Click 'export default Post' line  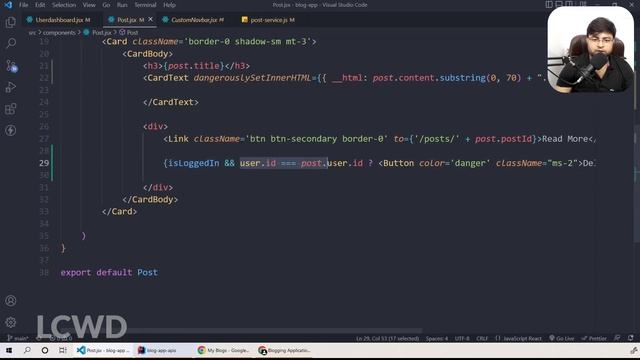[x=109, y=272]
